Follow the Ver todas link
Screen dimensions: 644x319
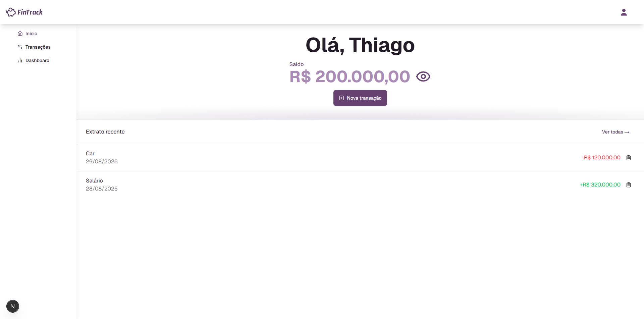615,132
